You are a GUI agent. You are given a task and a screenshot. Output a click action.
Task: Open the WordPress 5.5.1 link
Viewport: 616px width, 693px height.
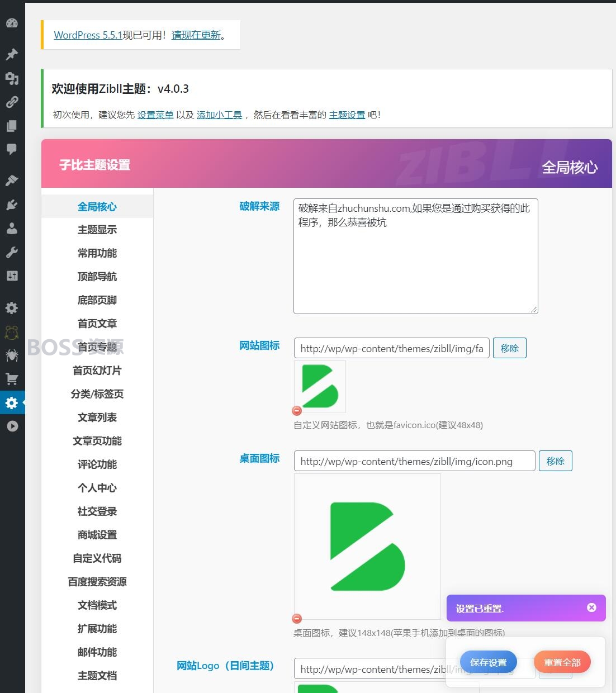88,35
